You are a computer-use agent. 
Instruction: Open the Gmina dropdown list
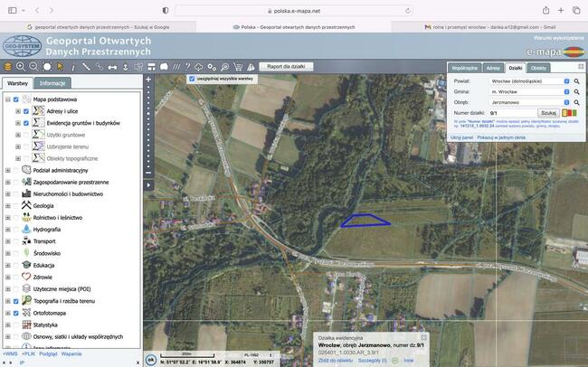pyautogui.click(x=566, y=91)
